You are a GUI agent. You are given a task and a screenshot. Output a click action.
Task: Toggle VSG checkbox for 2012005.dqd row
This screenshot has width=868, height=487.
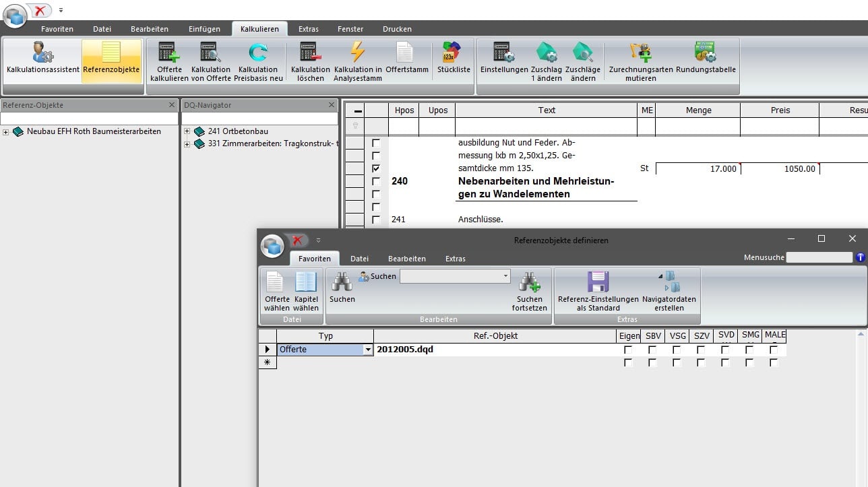(x=677, y=350)
